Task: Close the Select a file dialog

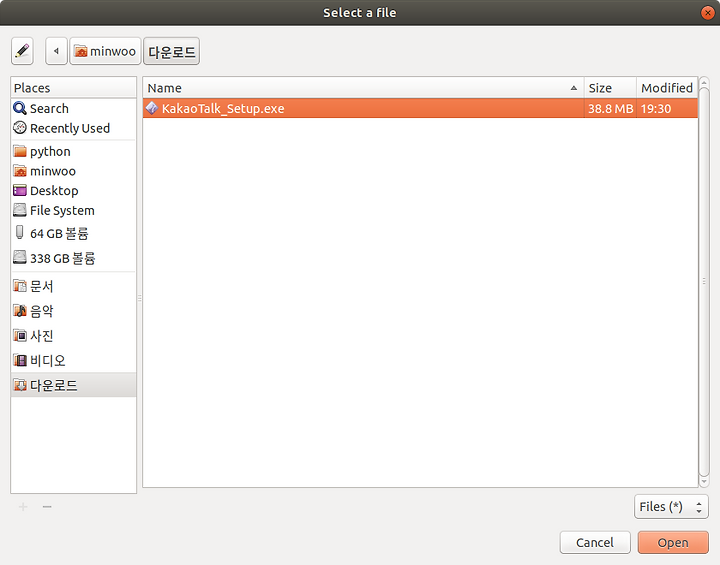Action: click(708, 13)
